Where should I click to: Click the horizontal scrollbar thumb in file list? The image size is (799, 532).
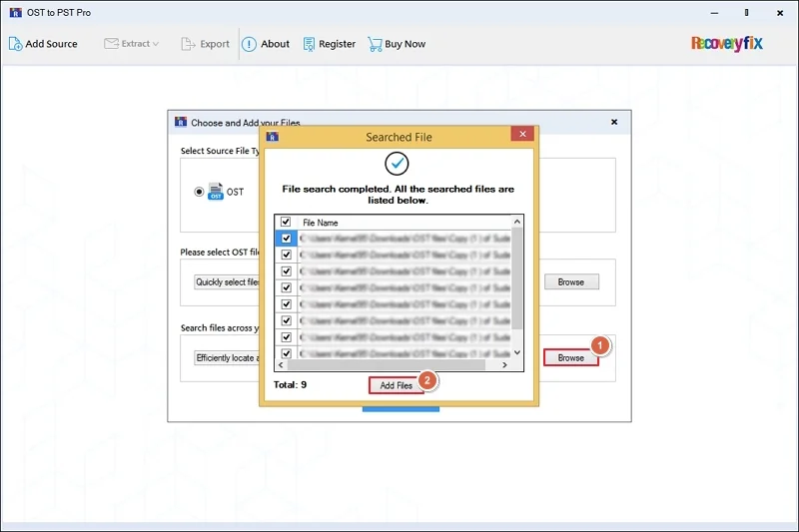(x=387, y=365)
